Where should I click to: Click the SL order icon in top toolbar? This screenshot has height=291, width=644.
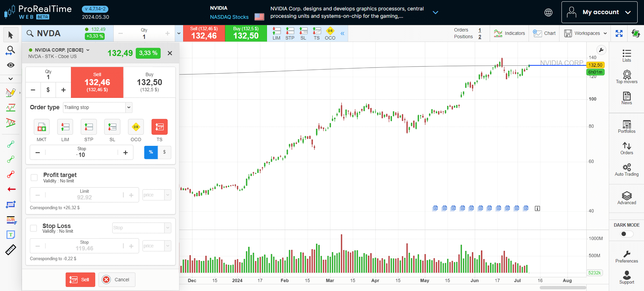(x=303, y=34)
